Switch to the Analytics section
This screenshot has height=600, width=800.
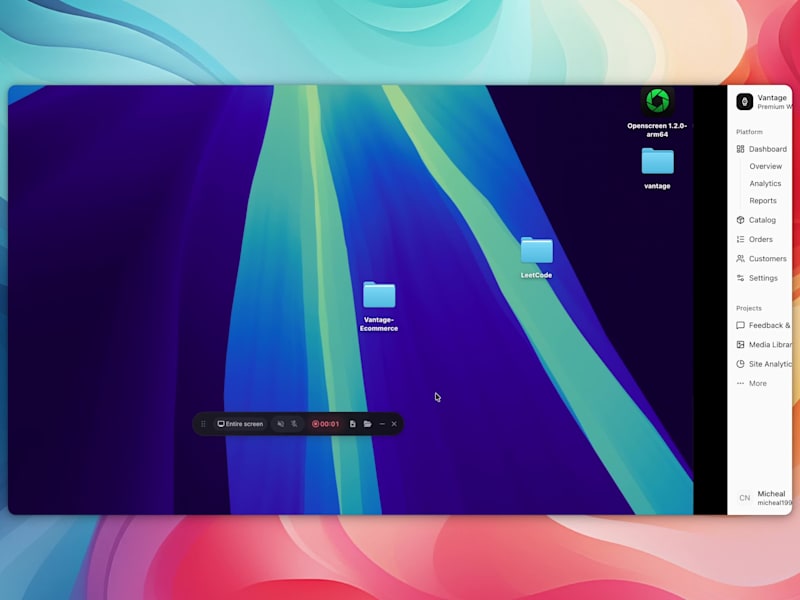764,183
